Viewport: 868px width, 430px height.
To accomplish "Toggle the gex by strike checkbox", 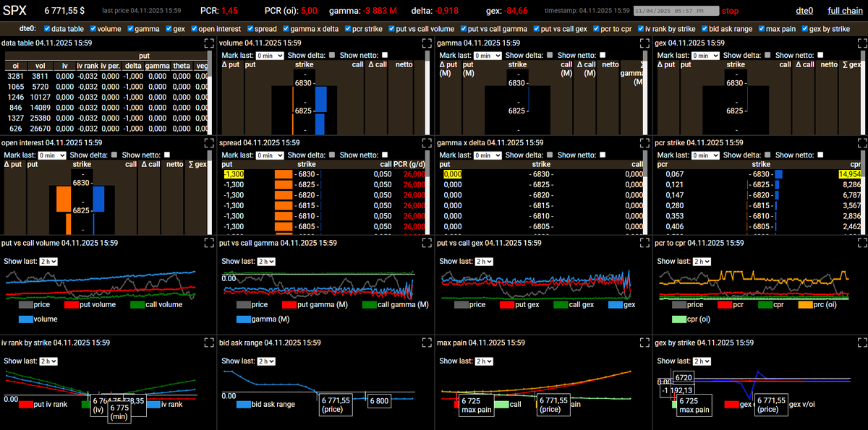I will pyautogui.click(x=805, y=29).
